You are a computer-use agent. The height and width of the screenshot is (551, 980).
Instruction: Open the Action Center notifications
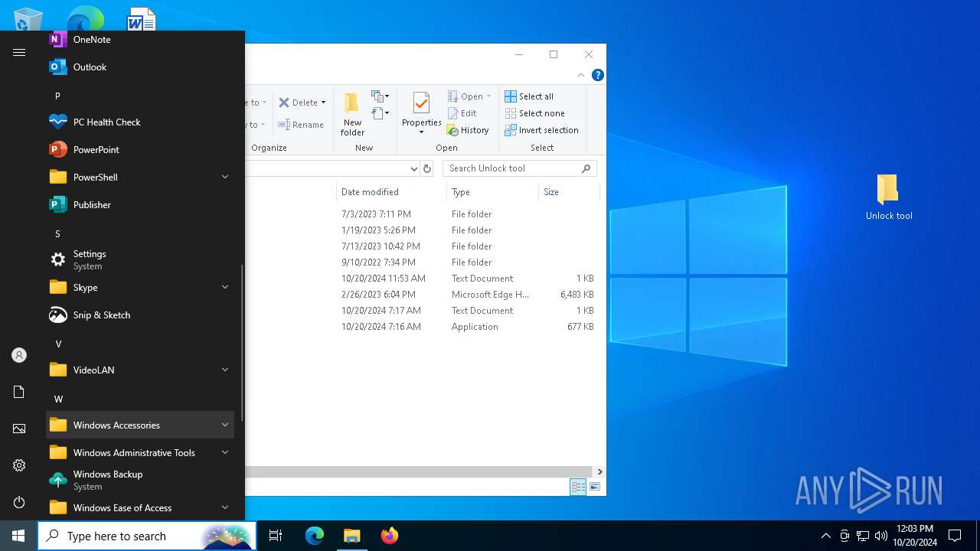tap(955, 536)
